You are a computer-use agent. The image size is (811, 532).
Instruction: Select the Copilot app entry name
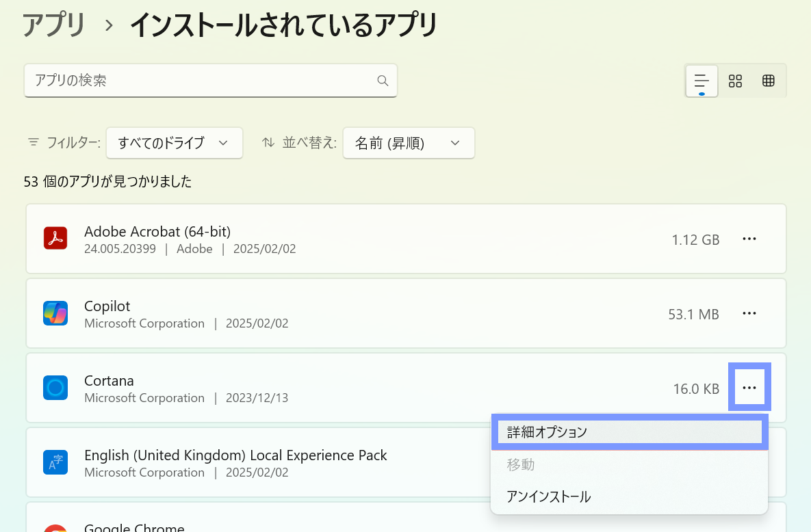(107, 306)
